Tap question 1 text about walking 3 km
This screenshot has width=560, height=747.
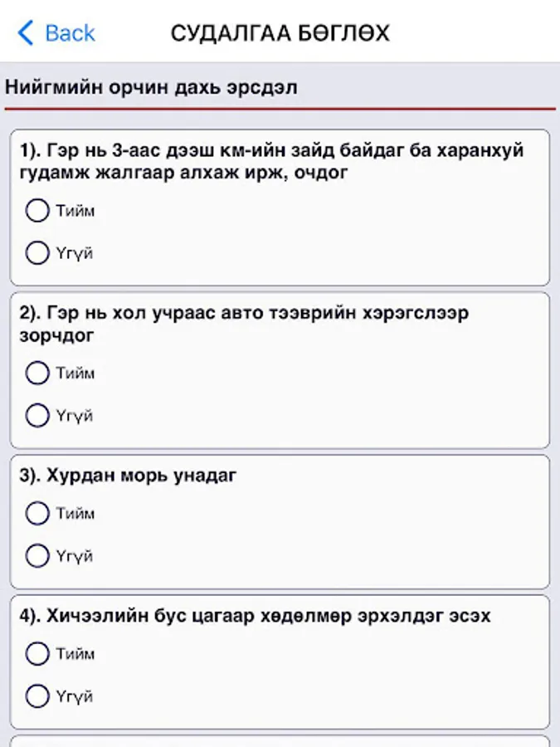tap(270, 162)
